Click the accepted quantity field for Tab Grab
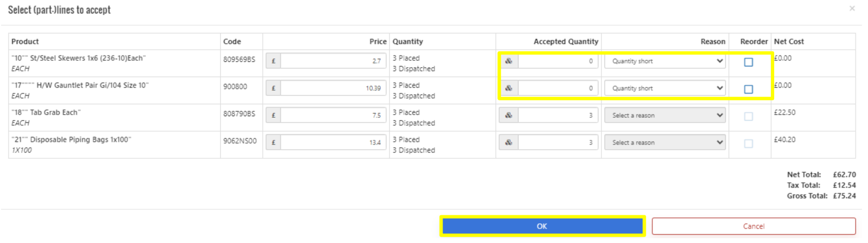 click(557, 116)
